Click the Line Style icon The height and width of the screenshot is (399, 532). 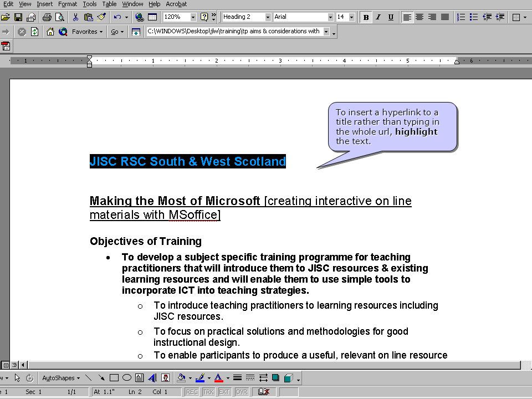(238, 377)
